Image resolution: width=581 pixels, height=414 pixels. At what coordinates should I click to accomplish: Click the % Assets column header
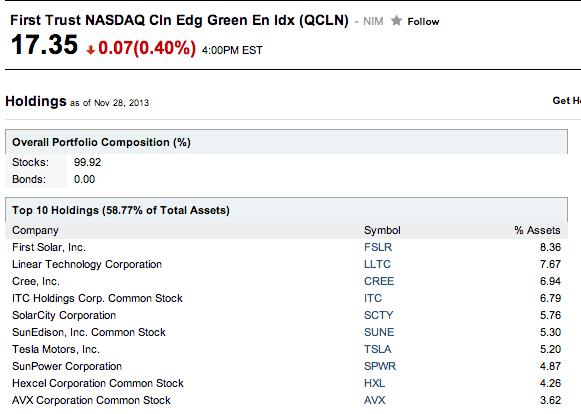pyautogui.click(x=537, y=231)
